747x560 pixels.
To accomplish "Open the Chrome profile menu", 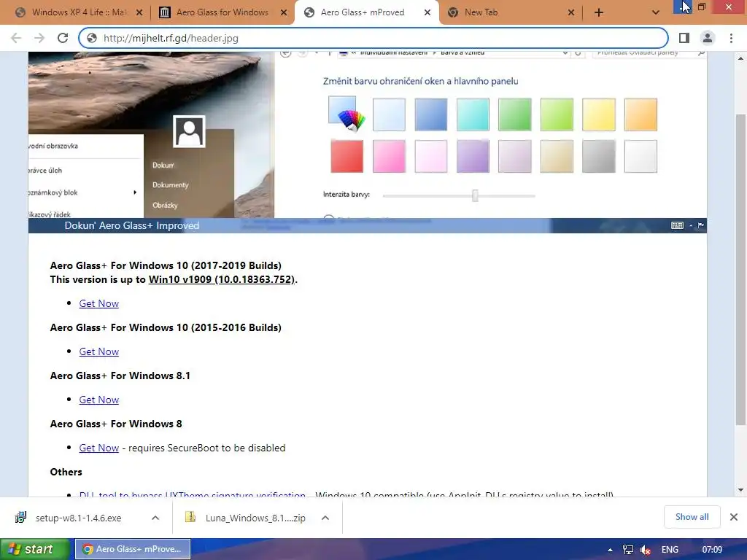I will point(708,38).
